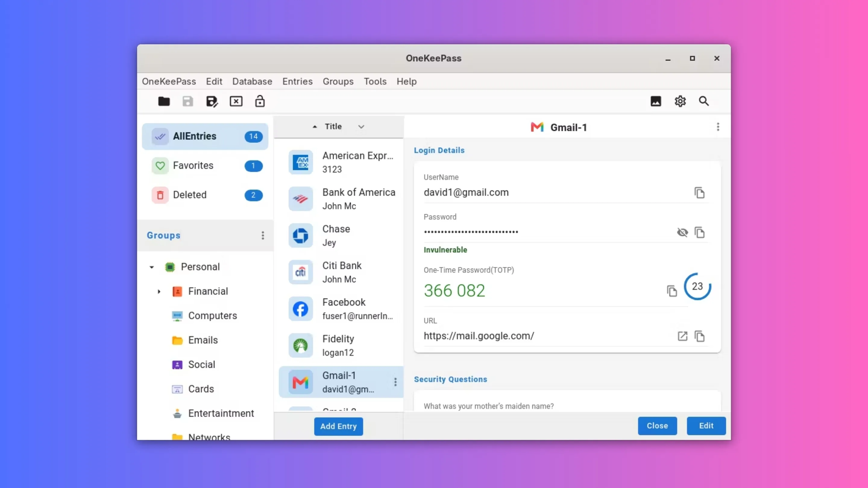Click the greyed-out save database icon

[188, 102]
